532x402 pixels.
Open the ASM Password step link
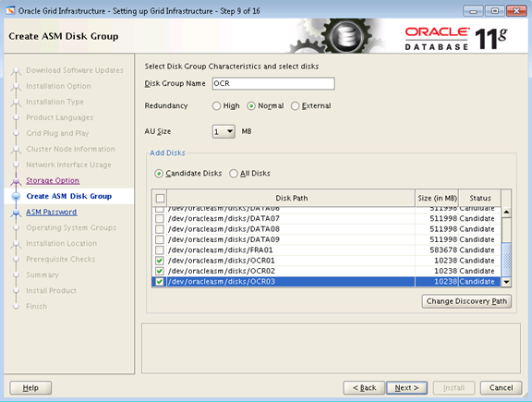(51, 213)
